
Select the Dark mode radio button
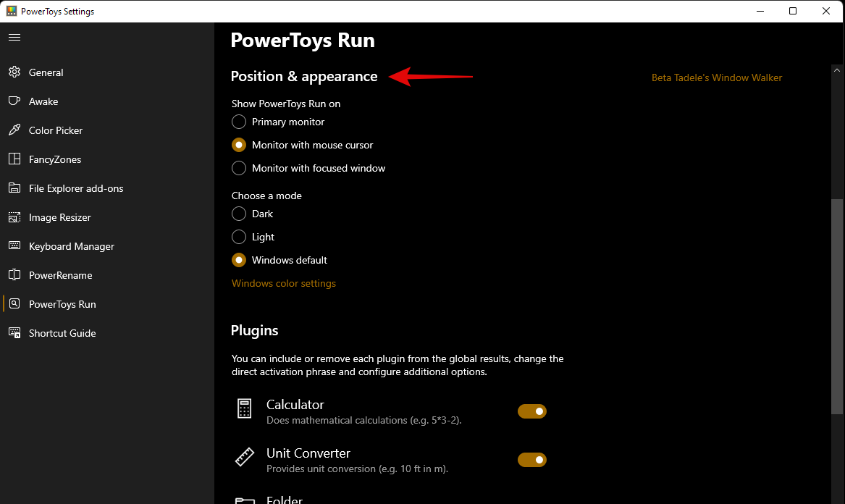[x=239, y=214]
